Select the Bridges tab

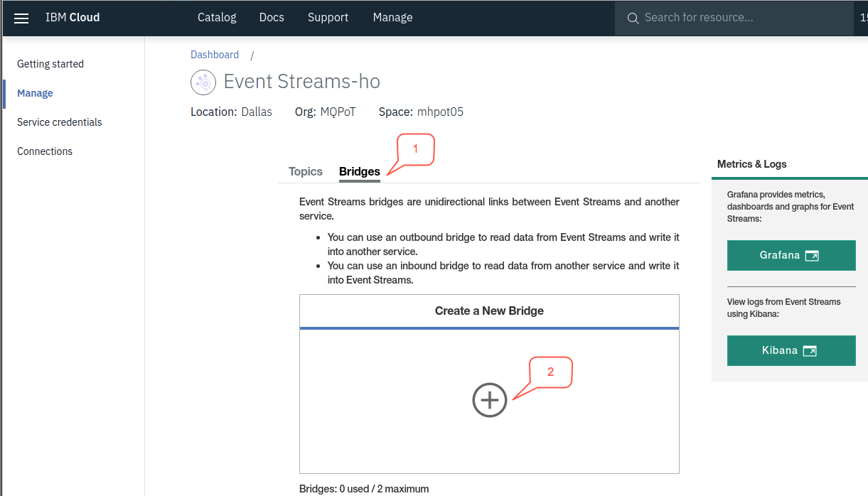pos(360,171)
